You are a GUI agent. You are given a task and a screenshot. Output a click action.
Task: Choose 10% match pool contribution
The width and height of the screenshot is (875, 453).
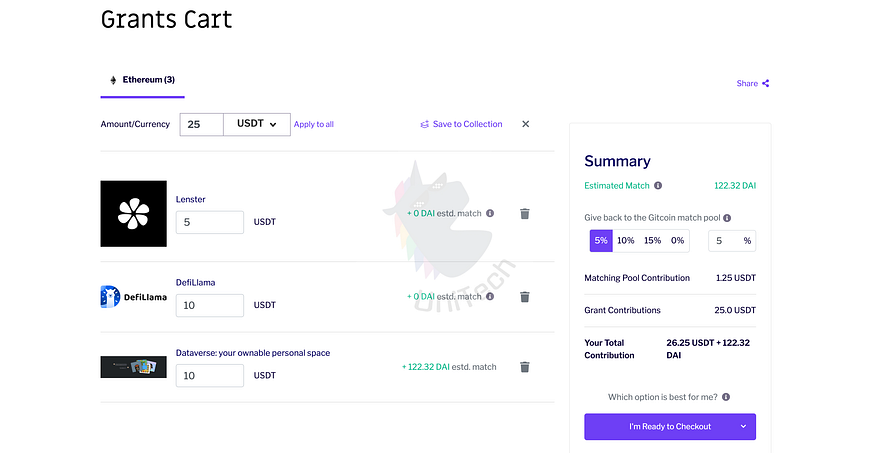(x=625, y=241)
